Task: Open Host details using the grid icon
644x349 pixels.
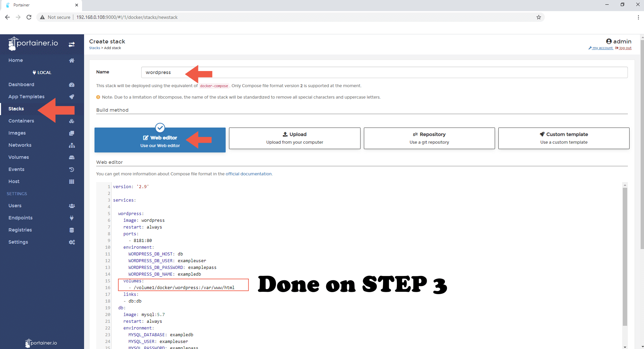Action: pos(72,181)
